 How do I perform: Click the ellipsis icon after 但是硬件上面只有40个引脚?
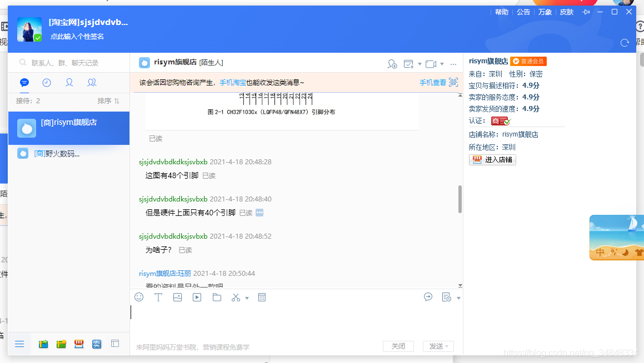pos(259,213)
